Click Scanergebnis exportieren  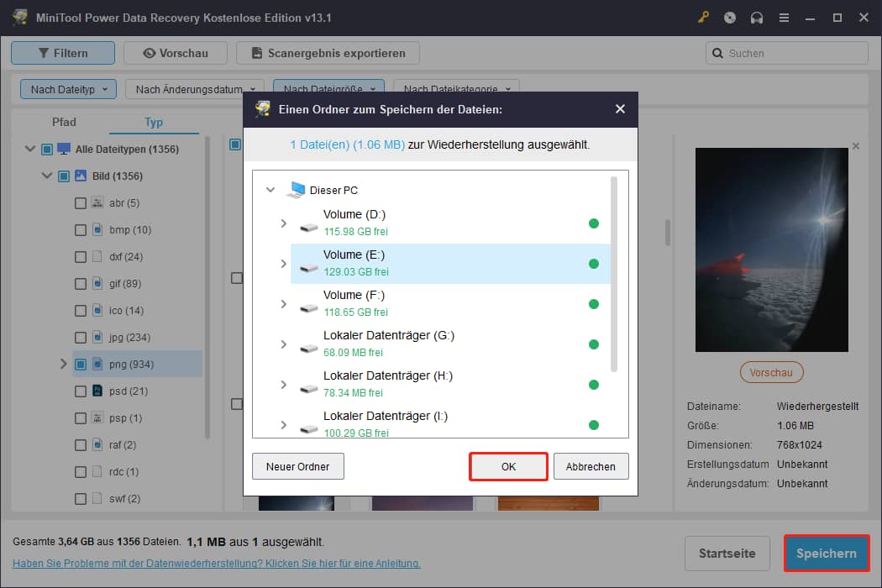point(328,53)
